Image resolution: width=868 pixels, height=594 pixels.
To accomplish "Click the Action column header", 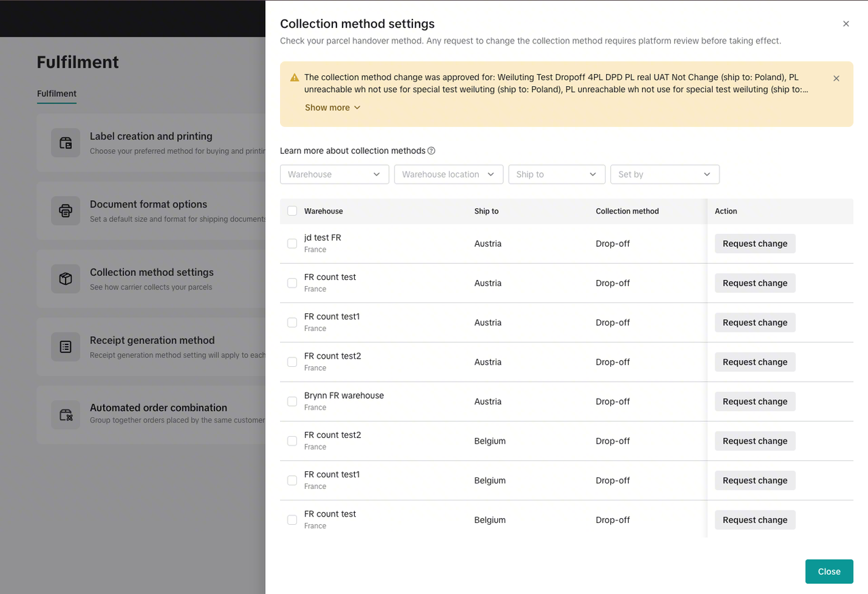I will (726, 211).
